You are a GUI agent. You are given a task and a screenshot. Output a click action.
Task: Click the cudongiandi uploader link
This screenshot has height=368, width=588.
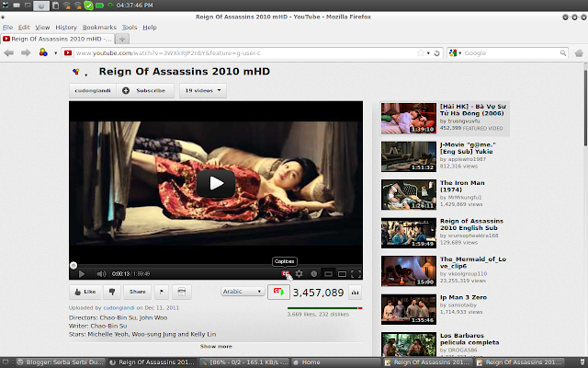(x=119, y=308)
